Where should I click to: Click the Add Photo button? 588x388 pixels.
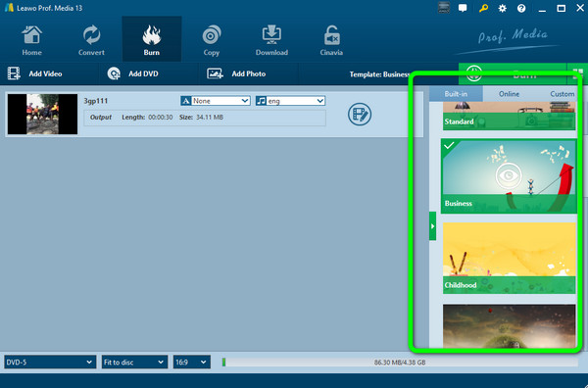236,73
